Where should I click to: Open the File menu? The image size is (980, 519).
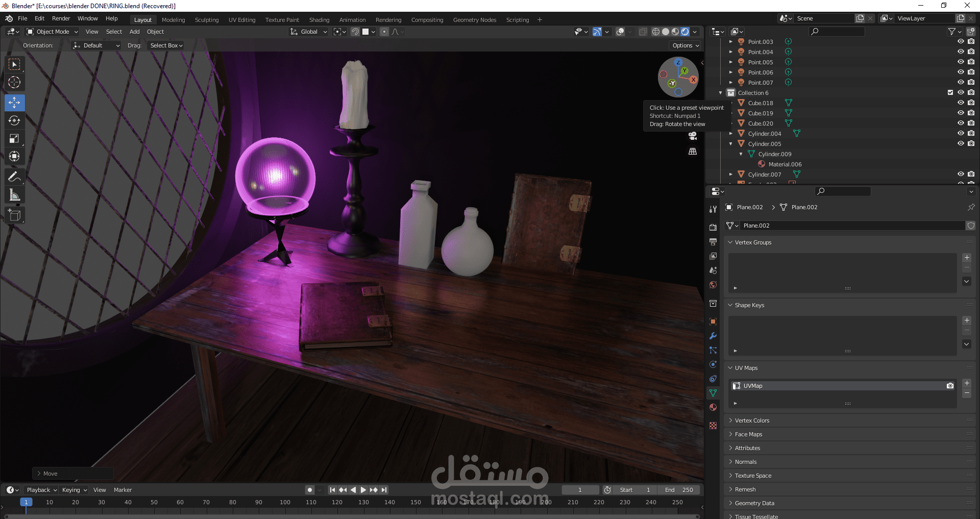pos(22,18)
